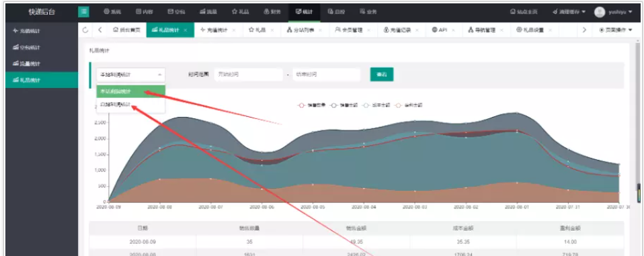Open 空包统计 in the left sidebar
This screenshot has height=256, width=644.
[42, 47]
